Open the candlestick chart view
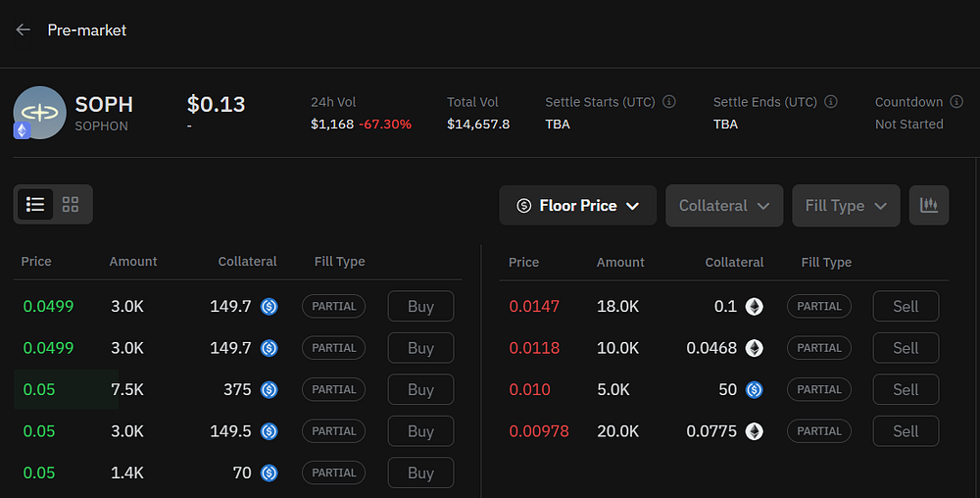This screenshot has height=498, width=980. click(x=929, y=205)
